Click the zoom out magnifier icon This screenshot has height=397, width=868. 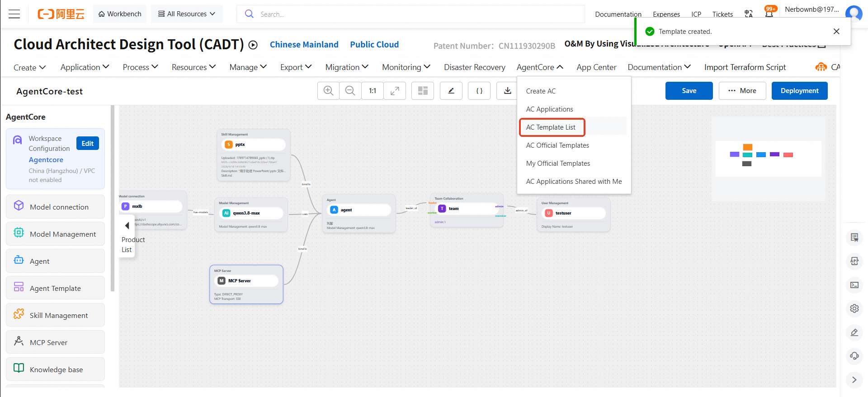[350, 91]
